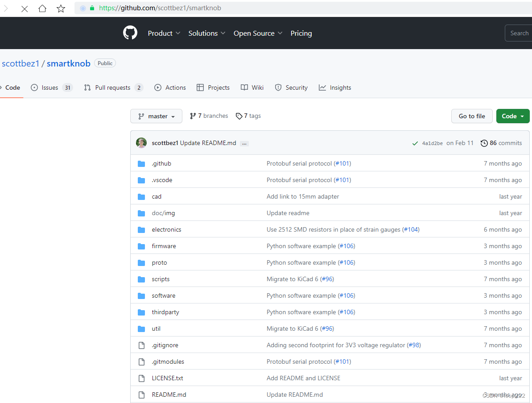Screen dimensions: 532x403
Task: Click the file icon beside LICENSE.txt
Action: point(141,378)
